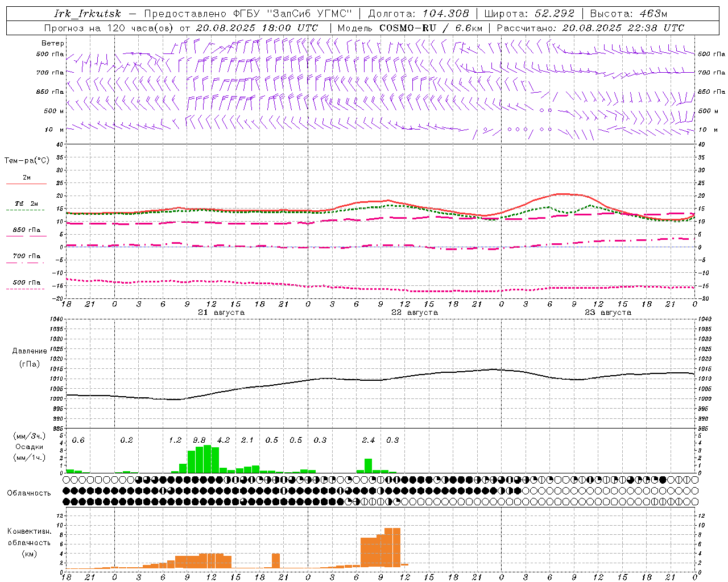This screenshot has height=582, width=728.
Task: Click the 2.4 precipitation total
Action: 369,440
